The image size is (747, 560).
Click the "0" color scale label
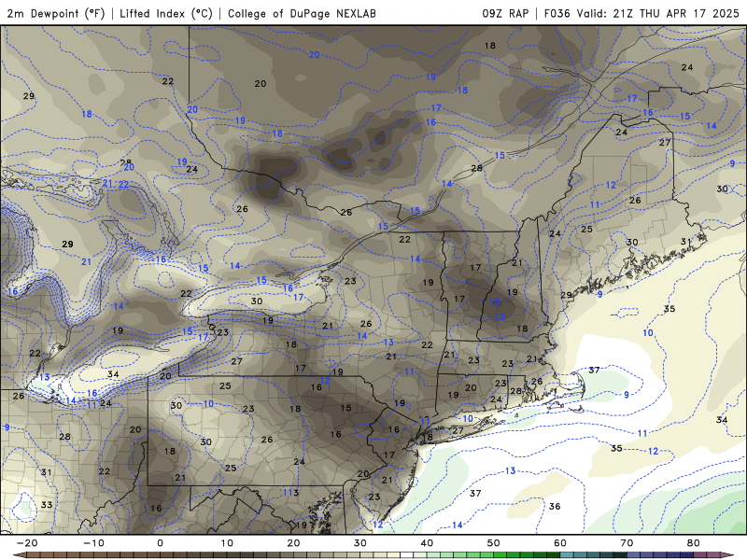coord(160,543)
